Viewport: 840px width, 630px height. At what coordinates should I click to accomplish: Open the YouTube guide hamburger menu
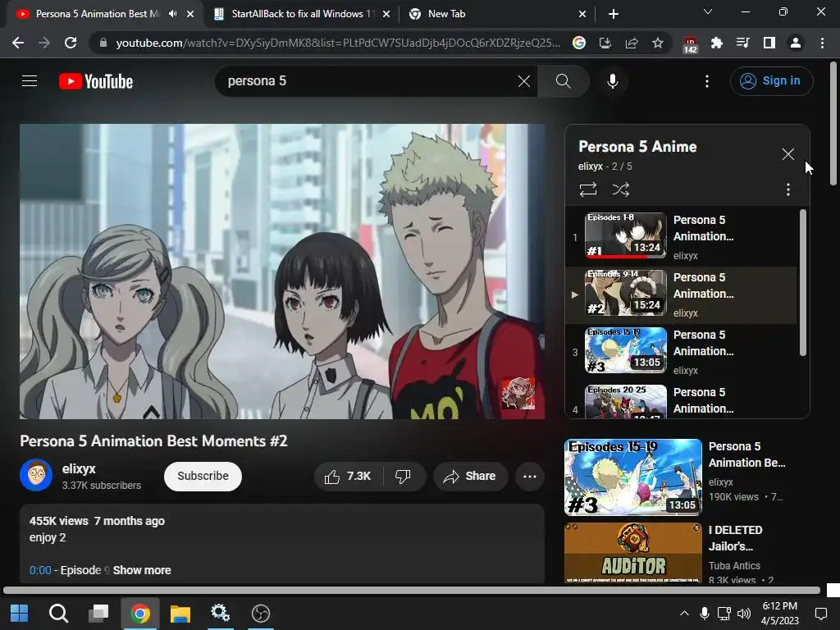pyautogui.click(x=30, y=81)
